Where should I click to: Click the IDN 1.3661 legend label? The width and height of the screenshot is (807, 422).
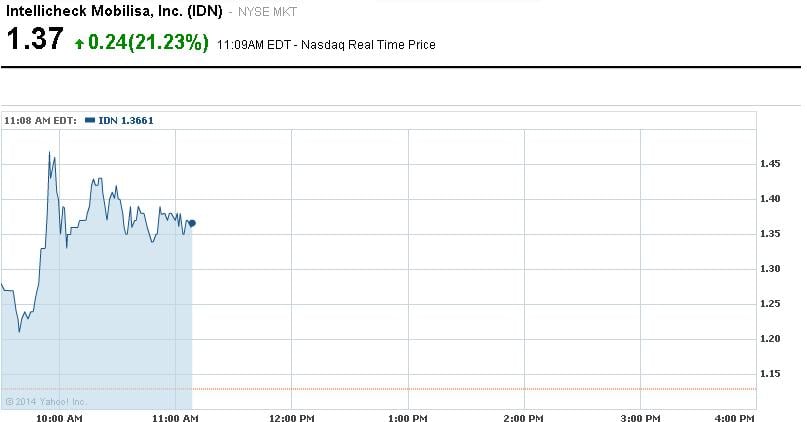[125, 120]
